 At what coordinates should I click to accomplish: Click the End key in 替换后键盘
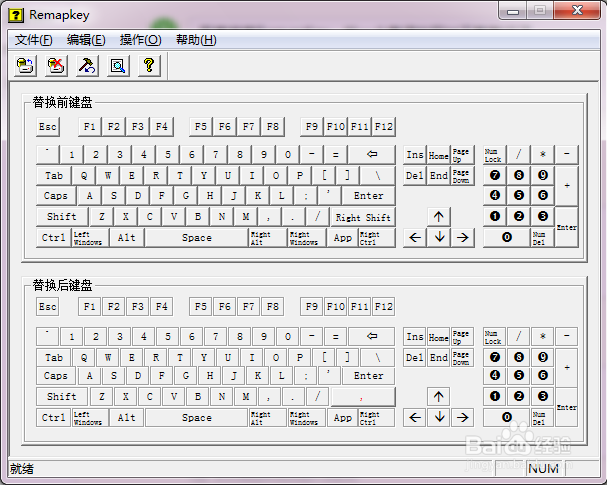(439, 358)
